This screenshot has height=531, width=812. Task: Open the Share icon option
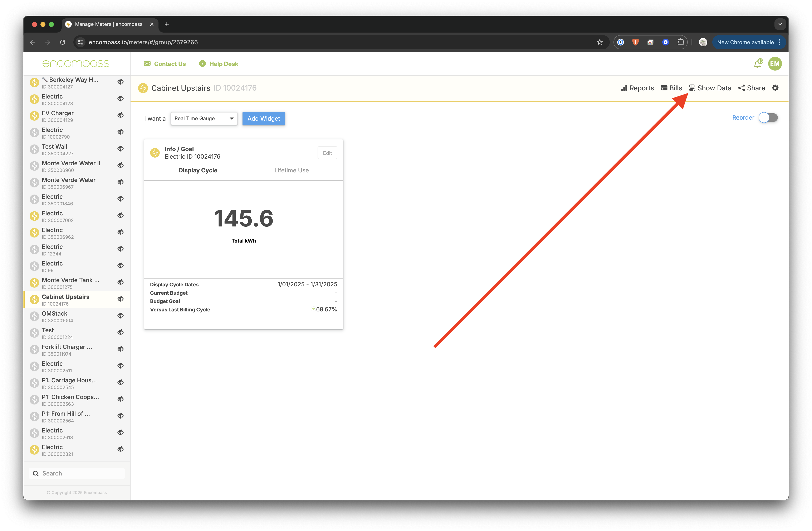[741, 88]
